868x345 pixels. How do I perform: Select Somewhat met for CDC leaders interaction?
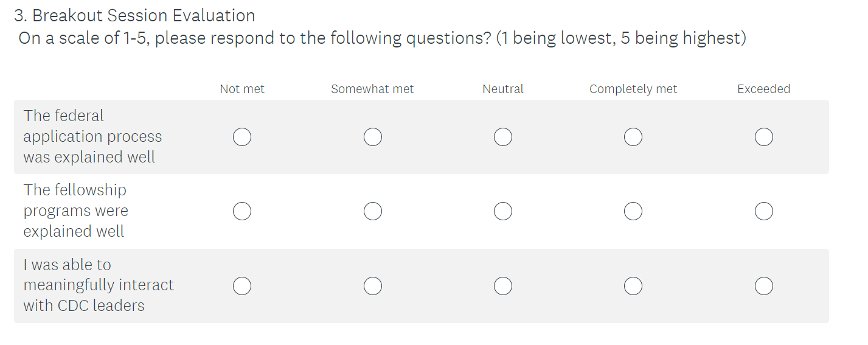click(x=373, y=285)
